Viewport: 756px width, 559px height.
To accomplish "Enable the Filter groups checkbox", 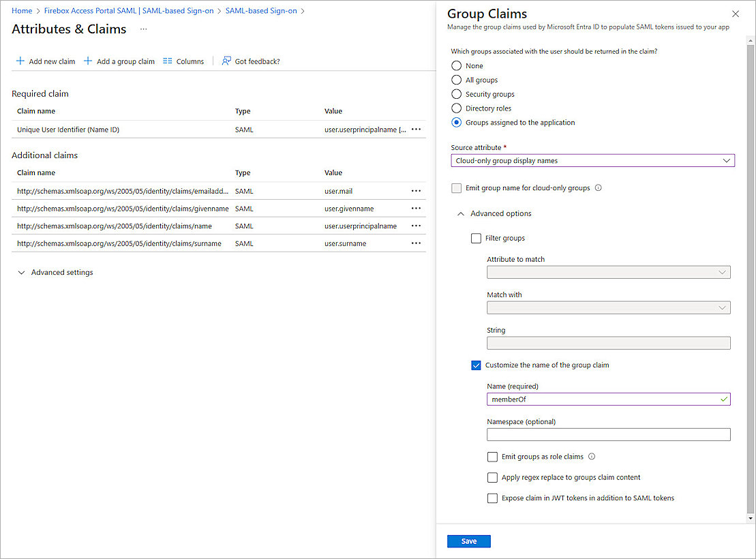I will [x=476, y=238].
